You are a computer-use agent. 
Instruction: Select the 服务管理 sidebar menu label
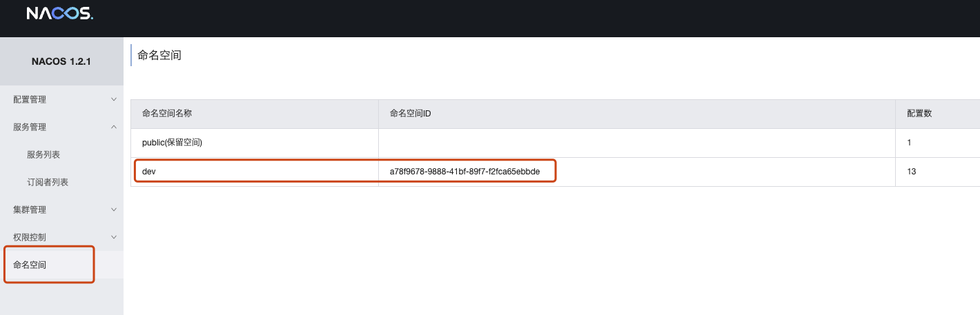point(30,127)
